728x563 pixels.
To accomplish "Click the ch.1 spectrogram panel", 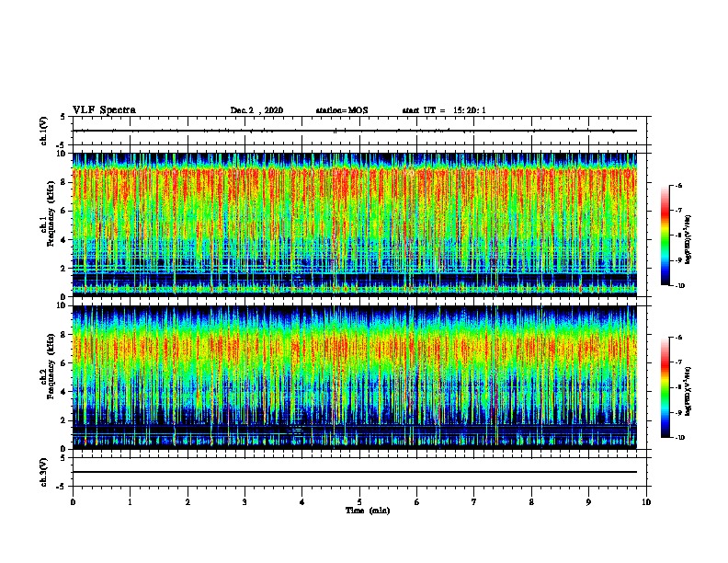I will click(x=355, y=224).
